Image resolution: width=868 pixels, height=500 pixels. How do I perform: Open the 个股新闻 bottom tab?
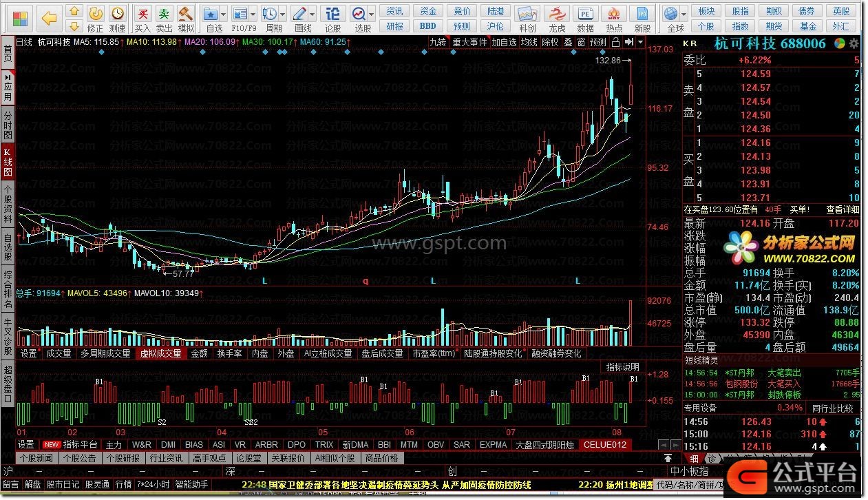tap(36, 458)
